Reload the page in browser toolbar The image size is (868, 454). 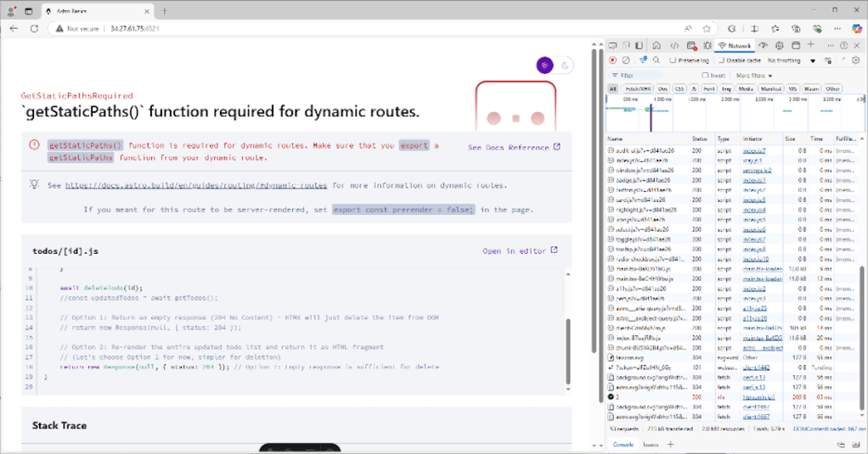pyautogui.click(x=34, y=28)
